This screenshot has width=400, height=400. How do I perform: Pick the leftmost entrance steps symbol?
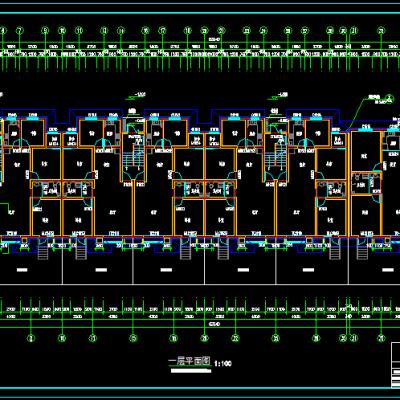click(x=43, y=251)
